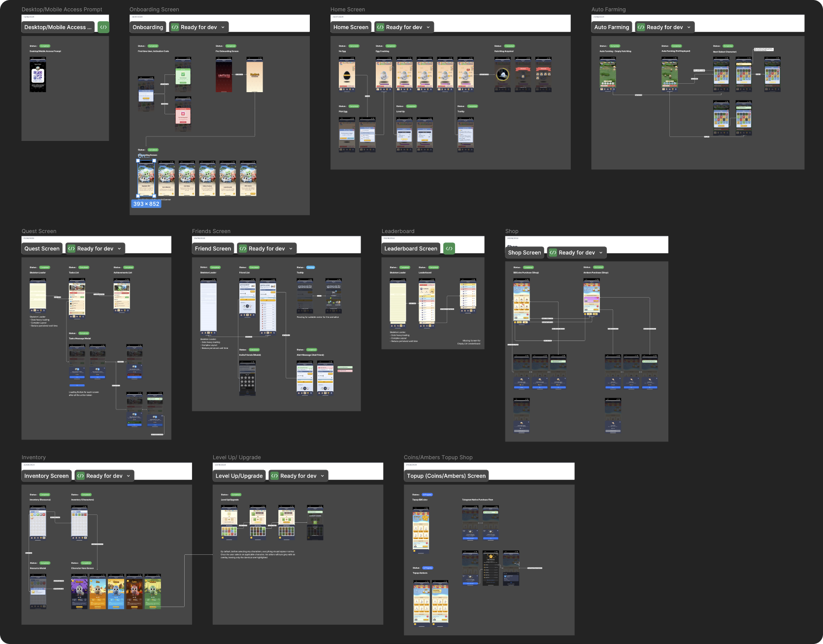Screen dimensions: 823x644
Task: Select the green Character Hero frame in Inventory
Action: pyautogui.click(x=153, y=591)
